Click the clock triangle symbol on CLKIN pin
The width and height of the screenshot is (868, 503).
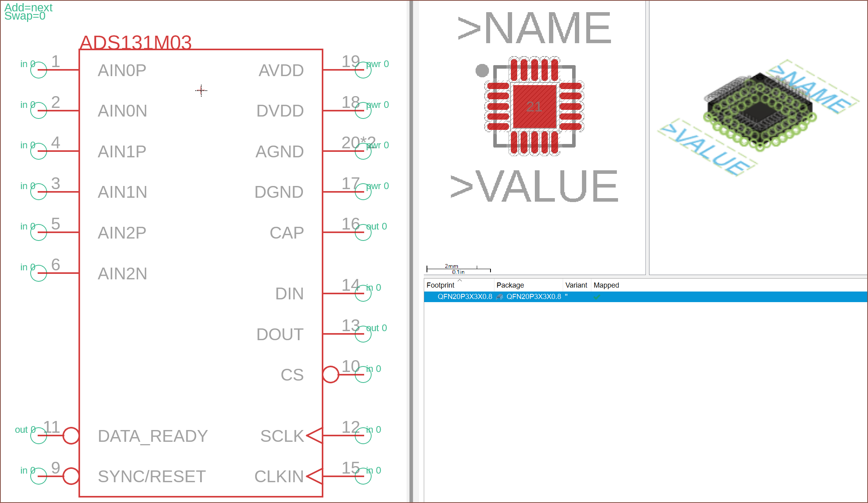[315, 476]
